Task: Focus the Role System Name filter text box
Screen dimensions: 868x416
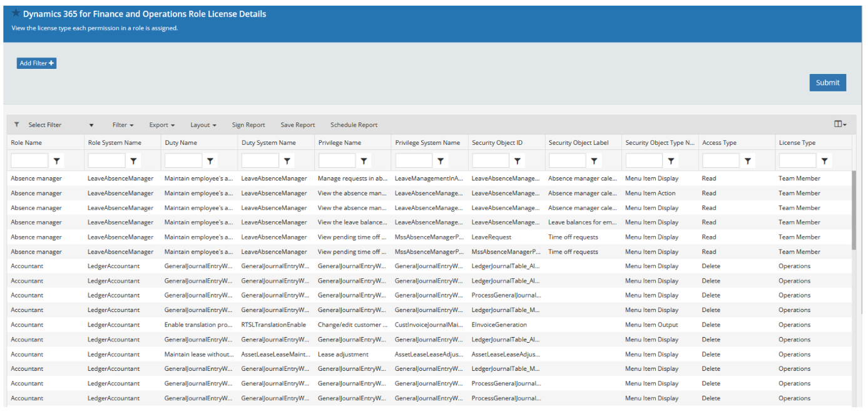Action: pyautogui.click(x=106, y=161)
